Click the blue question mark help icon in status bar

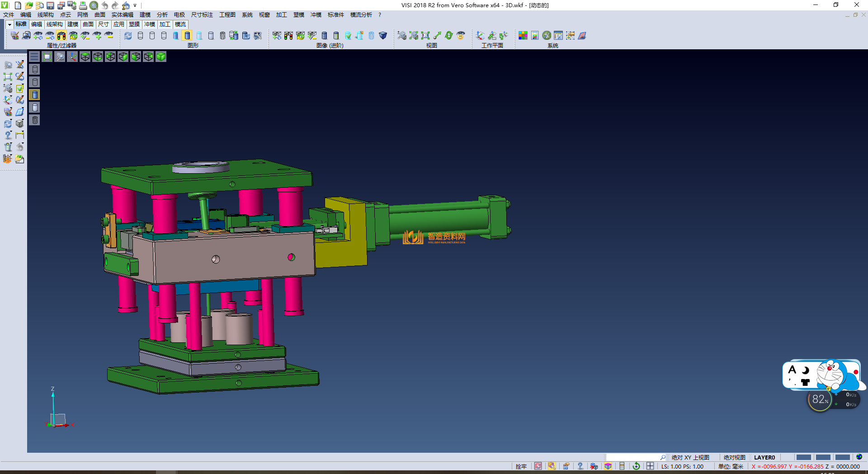click(580, 466)
